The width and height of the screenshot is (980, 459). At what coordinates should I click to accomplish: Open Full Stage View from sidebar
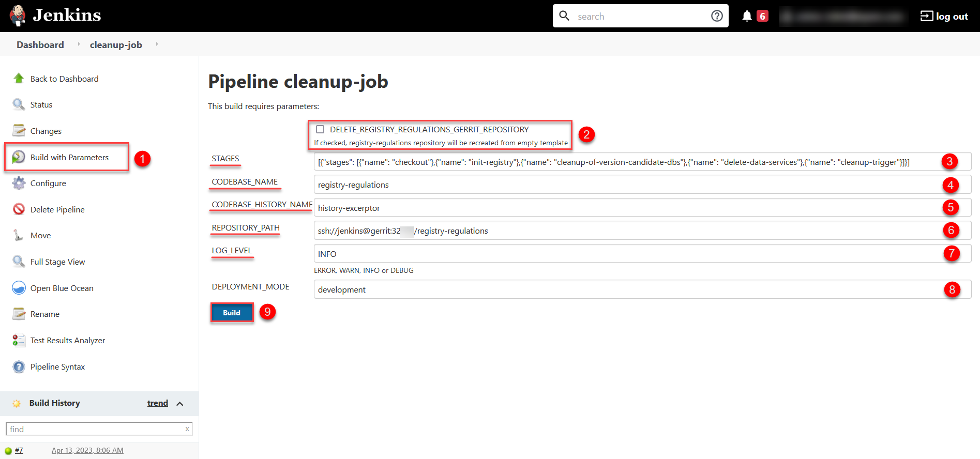pos(57,262)
